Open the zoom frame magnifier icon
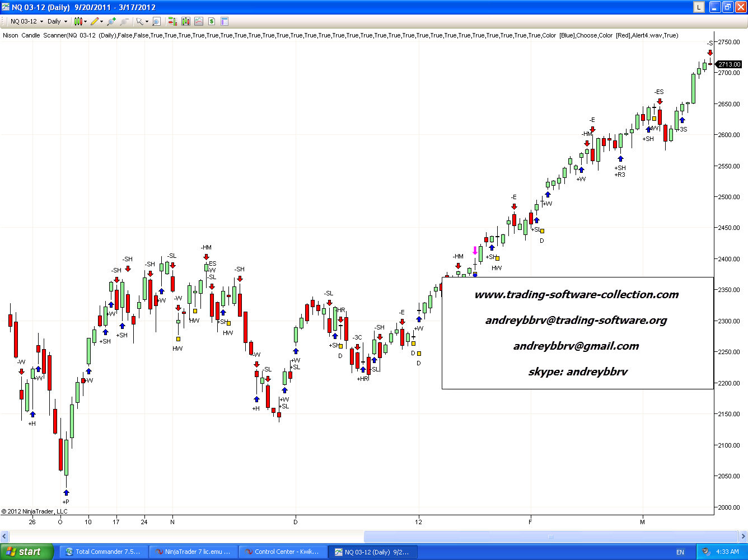This screenshot has width=748, height=560. click(x=156, y=21)
